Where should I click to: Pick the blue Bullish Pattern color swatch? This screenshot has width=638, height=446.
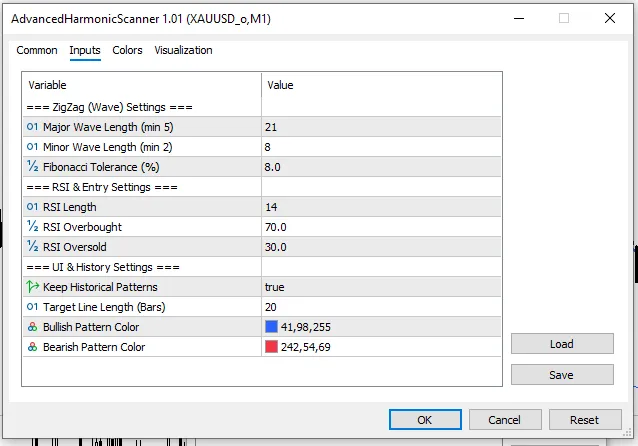coord(271,327)
